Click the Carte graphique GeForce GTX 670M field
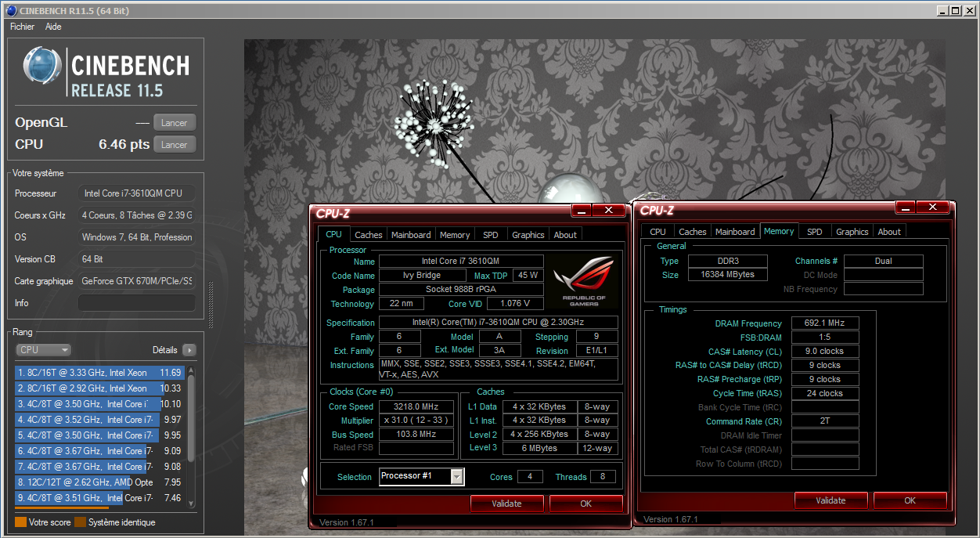 [x=137, y=281]
